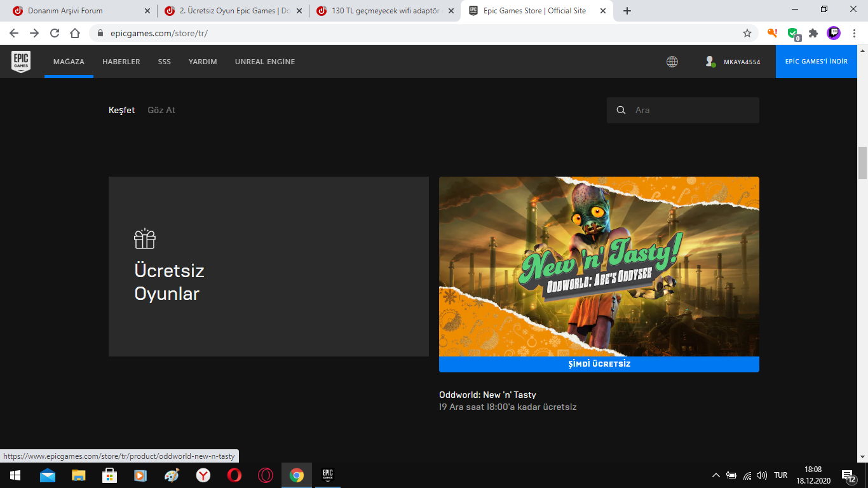Viewport: 868px width, 488px height.
Task: Open the volume control in tray
Action: pos(762,475)
